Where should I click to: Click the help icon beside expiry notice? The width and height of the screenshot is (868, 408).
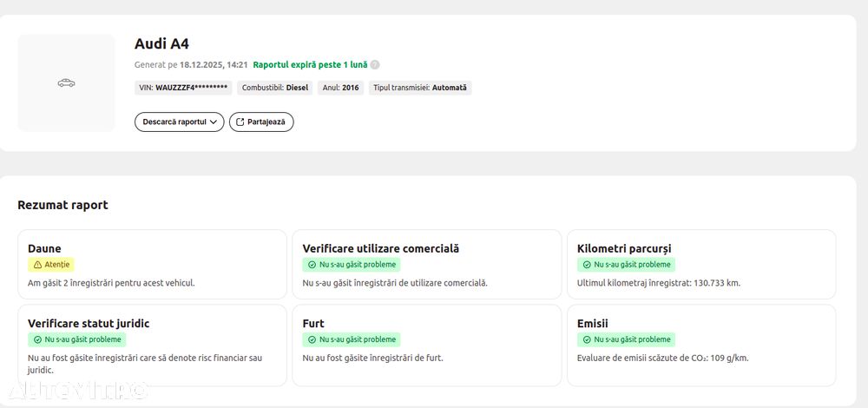[x=375, y=65]
